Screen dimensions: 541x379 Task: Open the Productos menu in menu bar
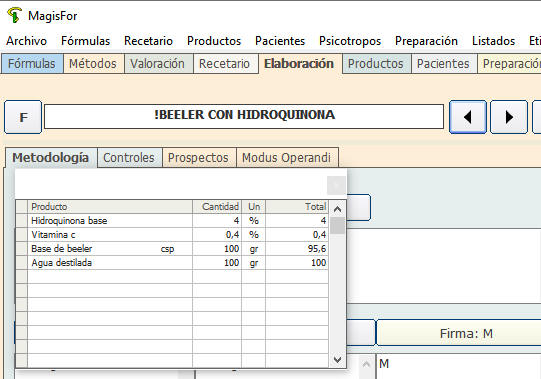coord(214,41)
